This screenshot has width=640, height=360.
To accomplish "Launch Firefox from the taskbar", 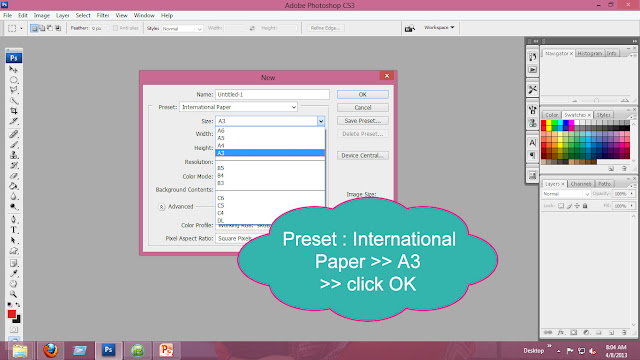I will [51, 350].
